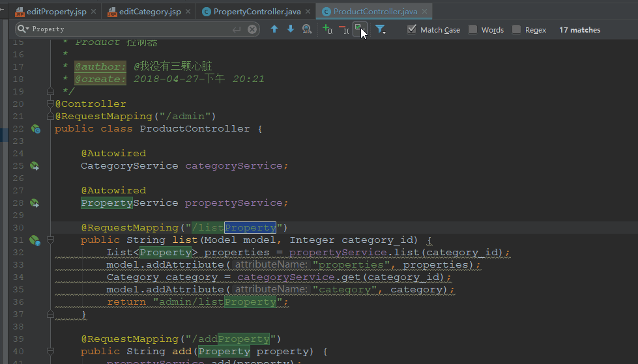Click 17 matches count label
638x364 pixels.
point(579,30)
